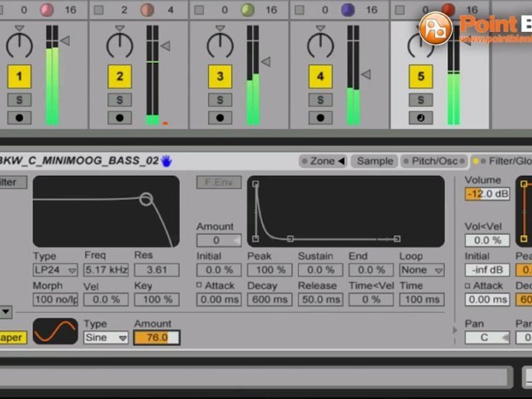Click the salmon send indicator on track 2

[147, 10]
